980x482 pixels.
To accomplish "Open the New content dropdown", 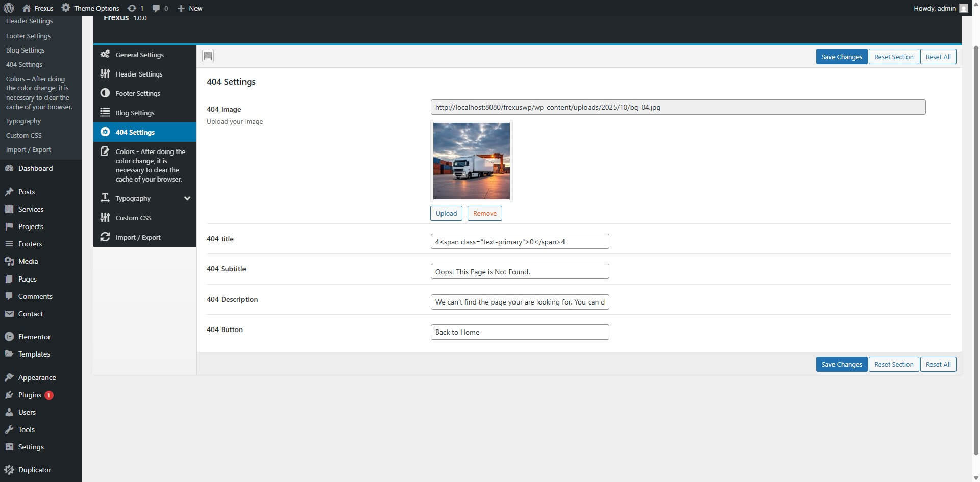I will 190,8.
